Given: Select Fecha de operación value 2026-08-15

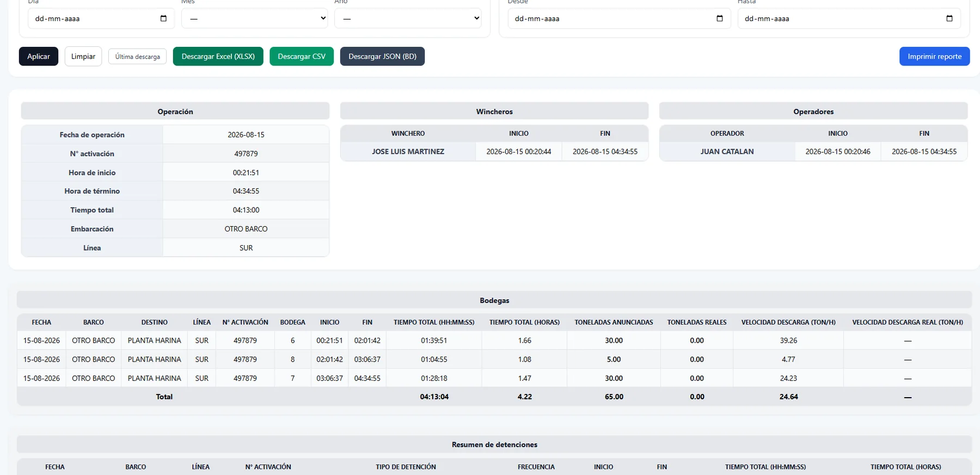Looking at the screenshot, I should click(246, 135).
